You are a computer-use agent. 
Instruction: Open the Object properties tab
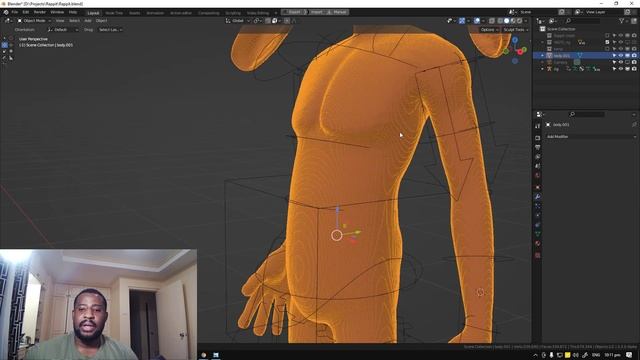point(538,187)
